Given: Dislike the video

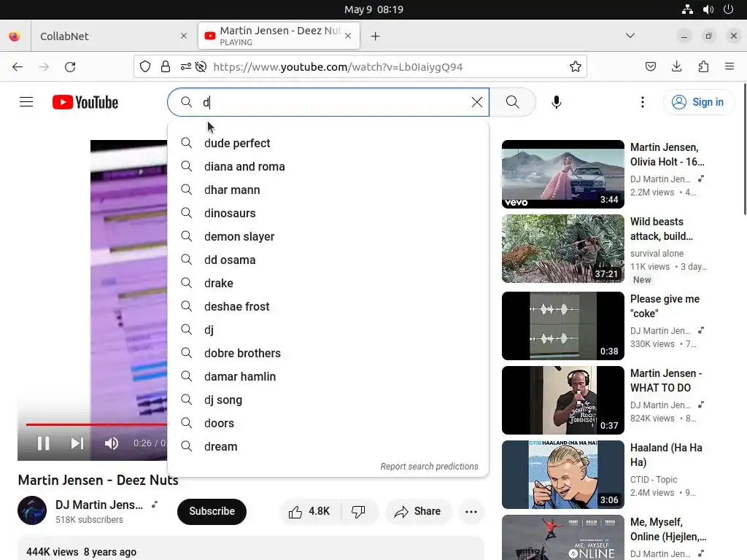Looking at the screenshot, I should (359, 511).
